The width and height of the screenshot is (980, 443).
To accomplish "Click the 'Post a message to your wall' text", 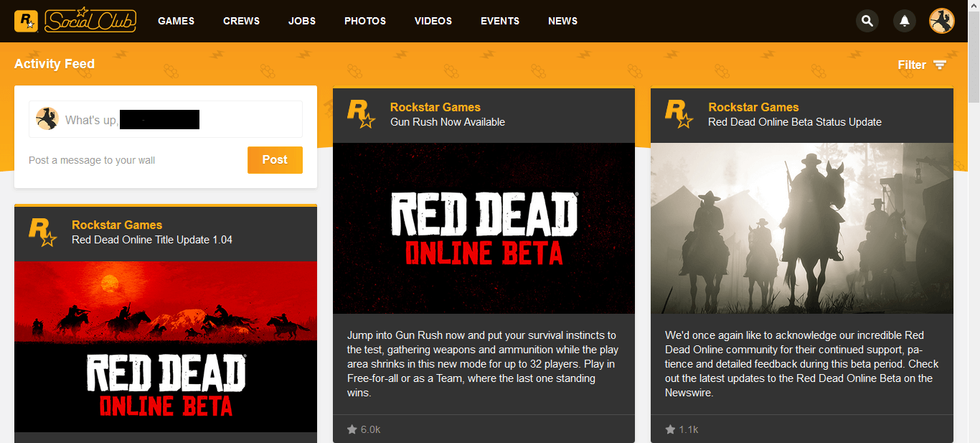I will coord(92,160).
